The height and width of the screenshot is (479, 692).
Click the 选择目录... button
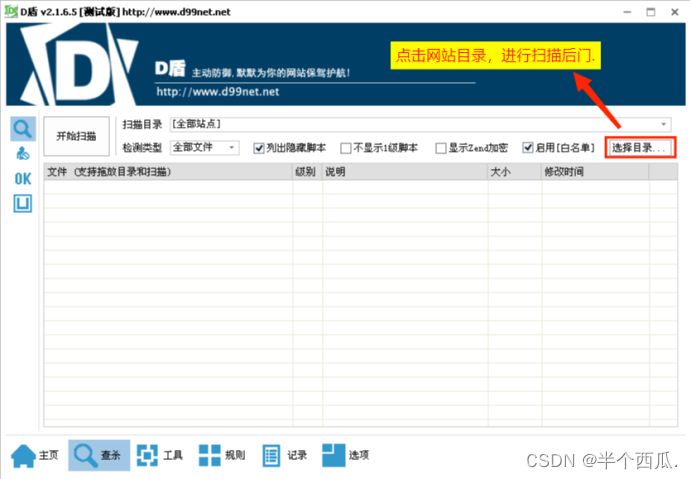click(x=640, y=147)
